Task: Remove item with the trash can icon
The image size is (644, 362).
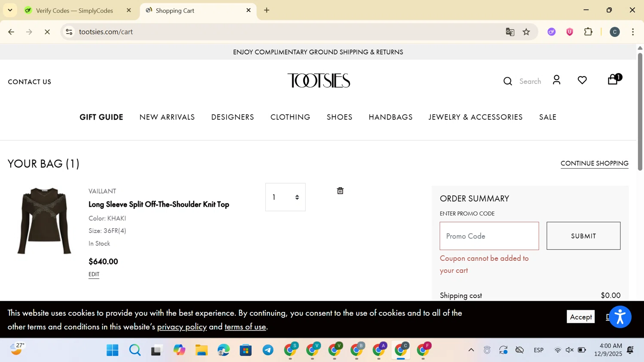Action: [x=340, y=191]
